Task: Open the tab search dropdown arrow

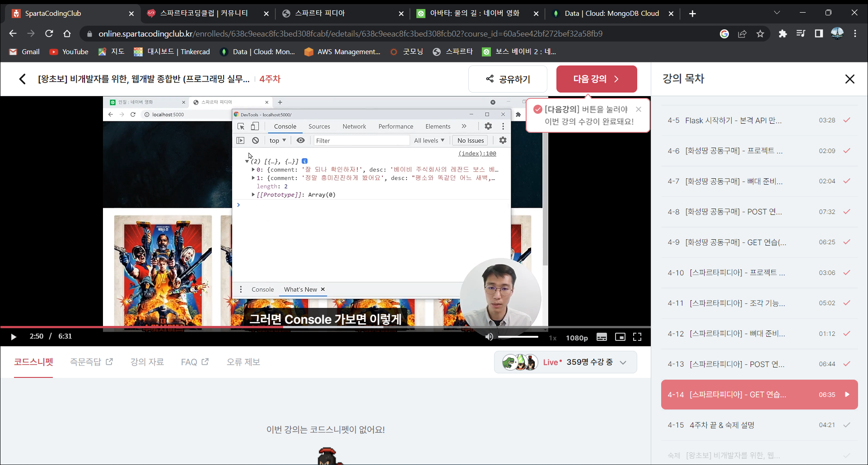Action: click(x=777, y=13)
